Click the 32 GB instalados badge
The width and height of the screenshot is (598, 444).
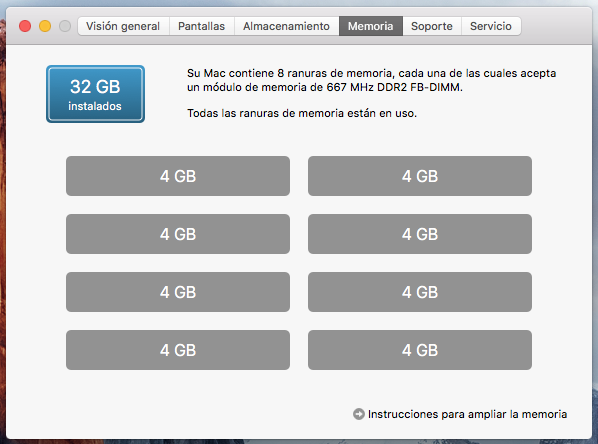(x=95, y=94)
